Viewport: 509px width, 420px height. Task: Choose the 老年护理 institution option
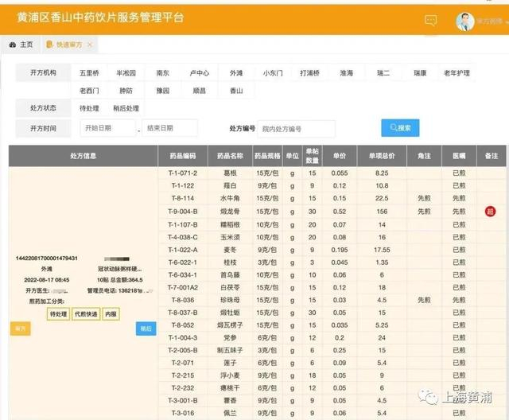[x=457, y=73]
